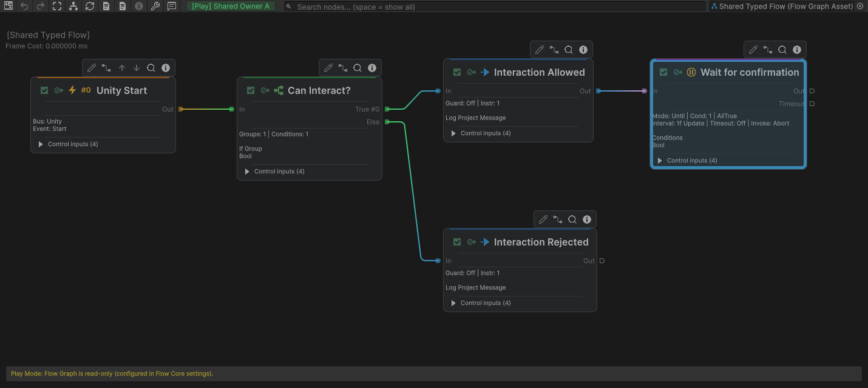Toggle the trace icon on Interaction Rejected header
The width and height of the screenshot is (868, 388).
[471, 242]
